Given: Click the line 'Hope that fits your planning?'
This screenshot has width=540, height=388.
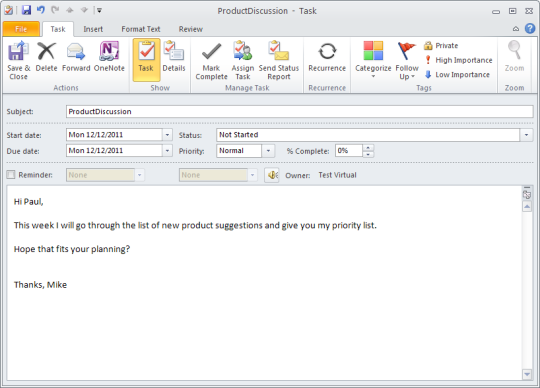Looking at the screenshot, I should 72,249.
